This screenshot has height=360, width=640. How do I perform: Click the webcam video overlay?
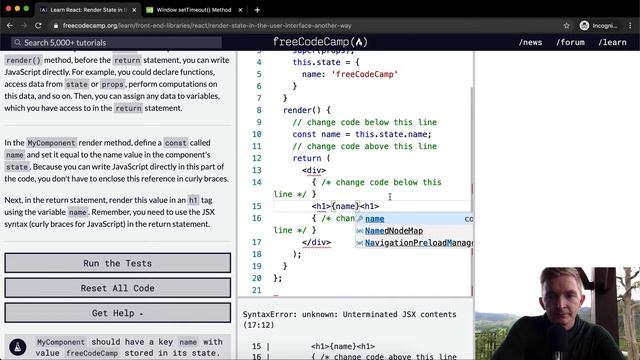(x=557, y=313)
